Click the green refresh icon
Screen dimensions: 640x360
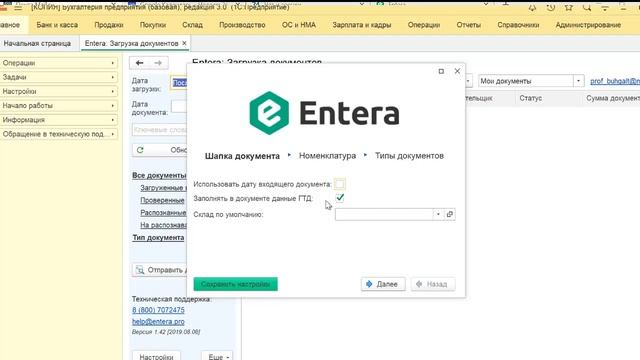(140, 150)
